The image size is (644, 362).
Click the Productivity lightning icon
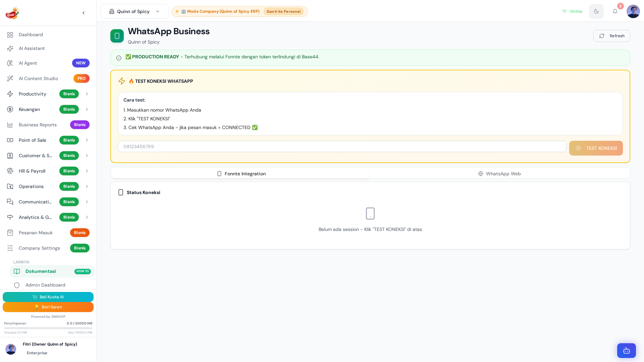pyautogui.click(x=10, y=94)
